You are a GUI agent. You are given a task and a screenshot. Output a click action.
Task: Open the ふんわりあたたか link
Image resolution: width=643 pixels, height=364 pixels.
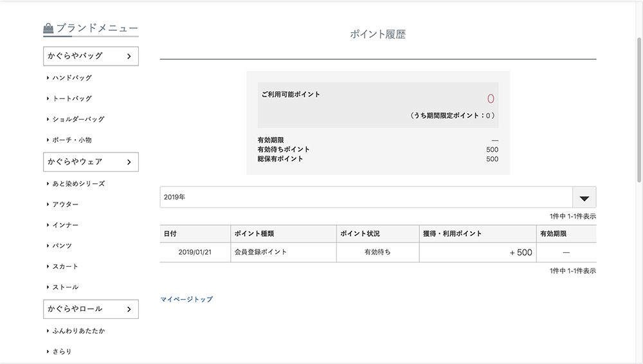click(78, 331)
